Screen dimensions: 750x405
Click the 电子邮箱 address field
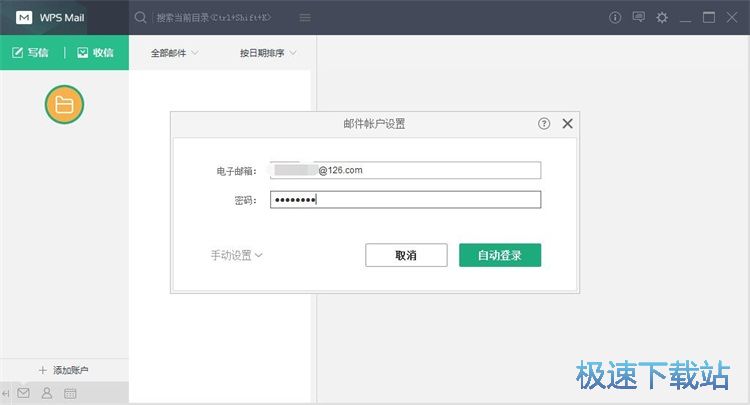click(x=406, y=170)
